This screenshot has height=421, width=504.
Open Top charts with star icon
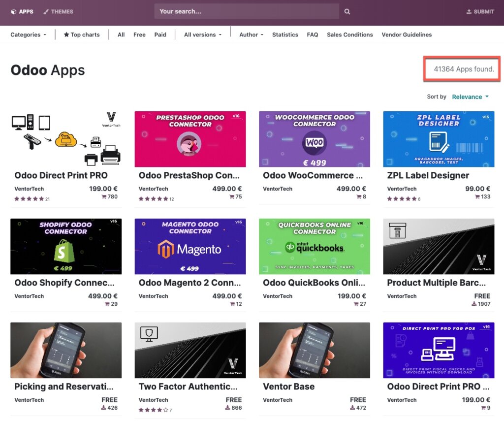82,35
